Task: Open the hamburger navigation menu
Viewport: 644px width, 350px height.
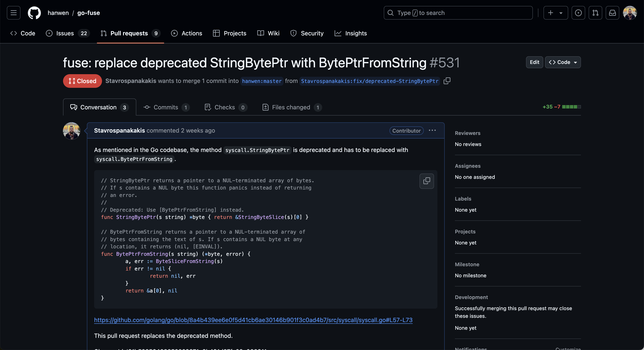Action: pyautogui.click(x=13, y=13)
